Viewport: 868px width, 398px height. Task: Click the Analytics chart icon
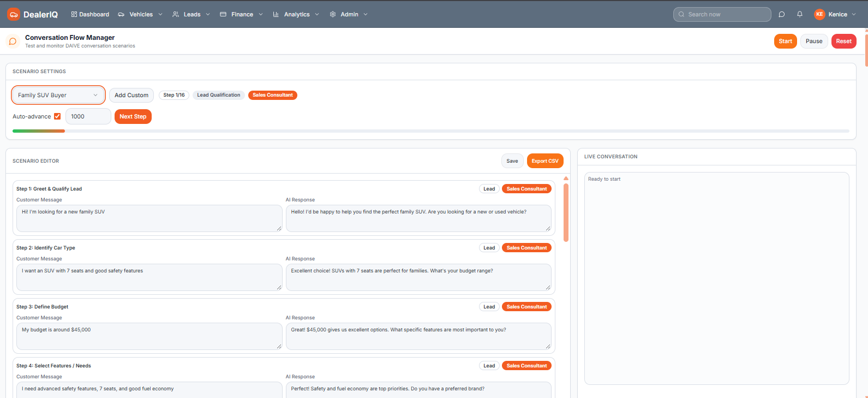tap(276, 14)
